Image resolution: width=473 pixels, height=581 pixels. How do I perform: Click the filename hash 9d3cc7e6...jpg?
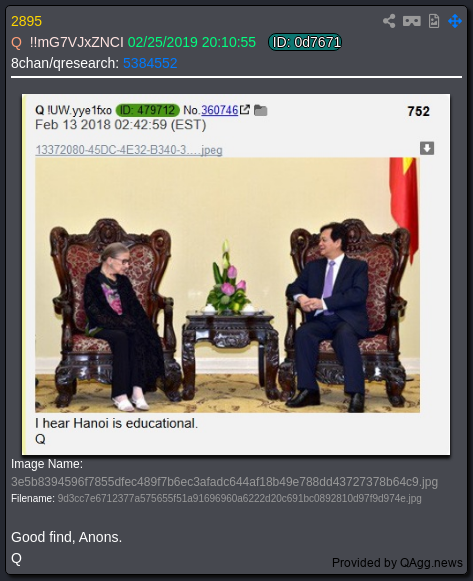tap(239, 498)
